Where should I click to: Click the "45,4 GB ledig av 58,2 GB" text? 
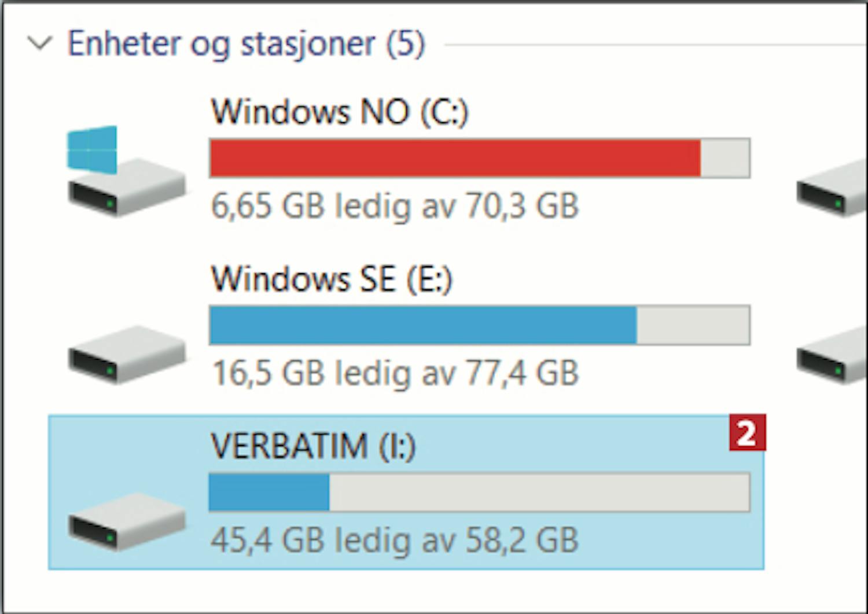tap(395, 540)
